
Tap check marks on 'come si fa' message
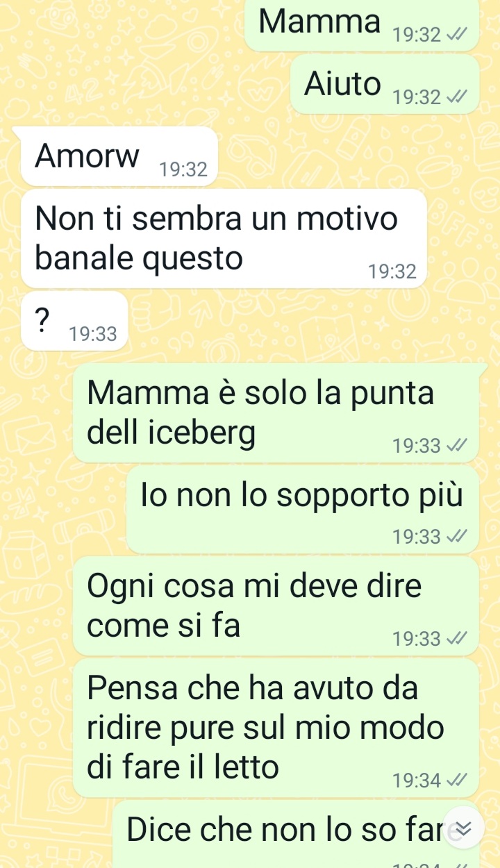[453, 638]
